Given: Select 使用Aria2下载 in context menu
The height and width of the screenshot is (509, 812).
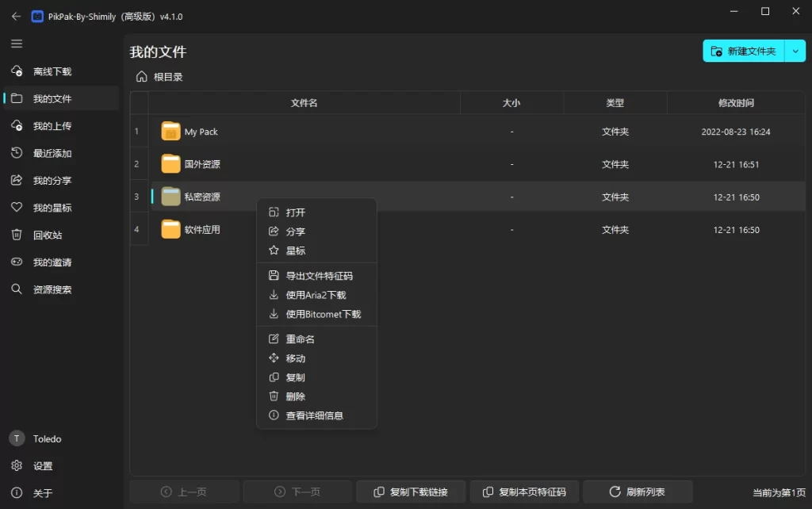Looking at the screenshot, I should 316,295.
